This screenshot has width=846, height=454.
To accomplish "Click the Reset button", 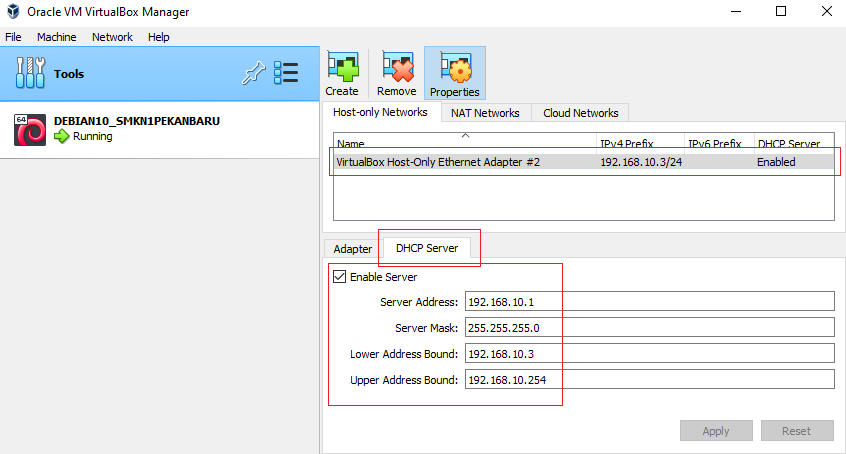I will pos(796,431).
